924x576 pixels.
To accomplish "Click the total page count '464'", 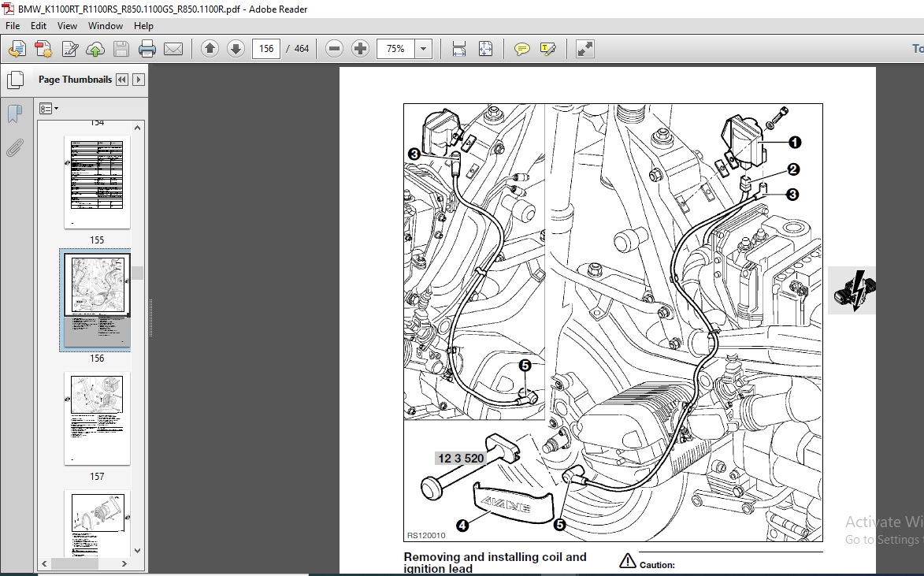I will pyautogui.click(x=302, y=49).
